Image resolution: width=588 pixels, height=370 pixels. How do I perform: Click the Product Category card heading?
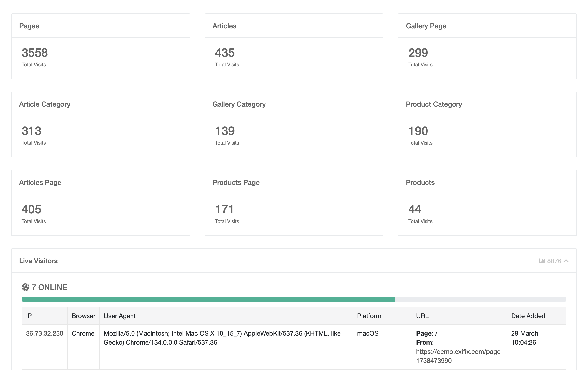point(434,104)
